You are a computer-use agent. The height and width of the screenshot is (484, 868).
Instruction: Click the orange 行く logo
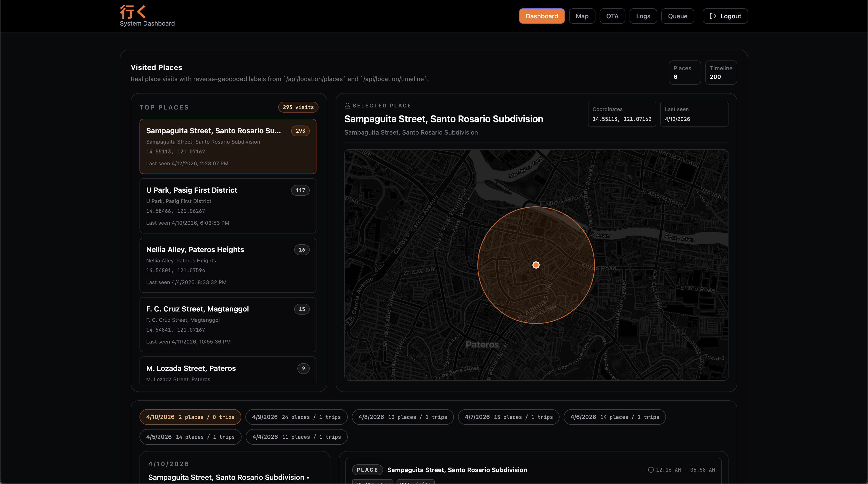coord(133,12)
